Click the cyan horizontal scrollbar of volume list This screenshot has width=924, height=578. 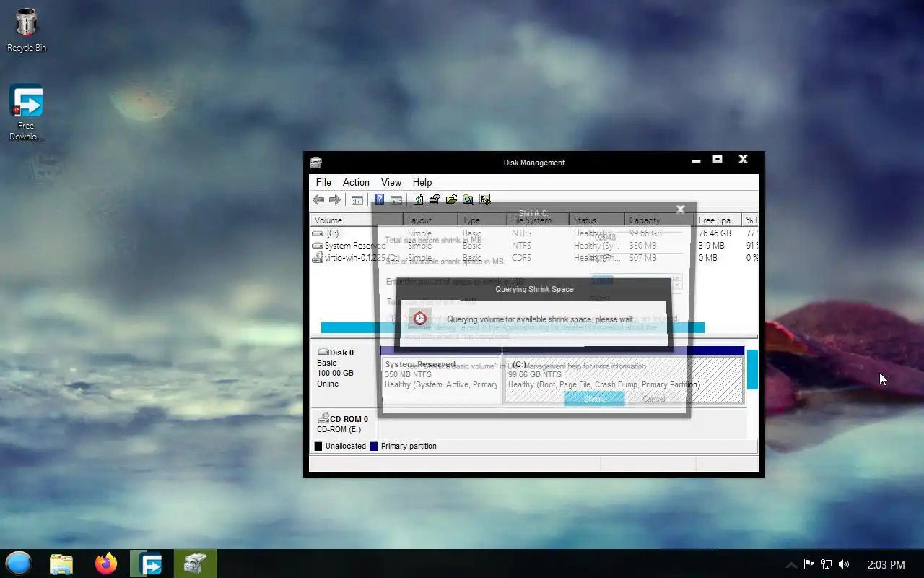coord(513,327)
